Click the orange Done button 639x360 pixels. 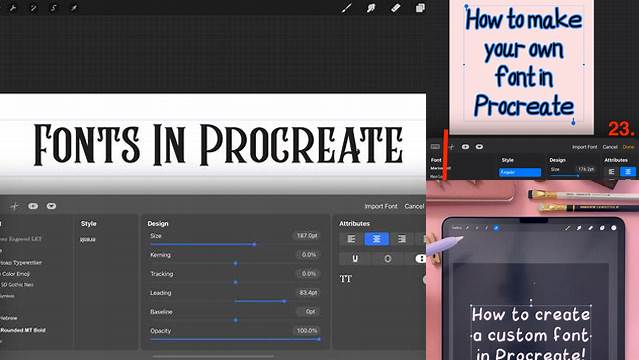628,147
